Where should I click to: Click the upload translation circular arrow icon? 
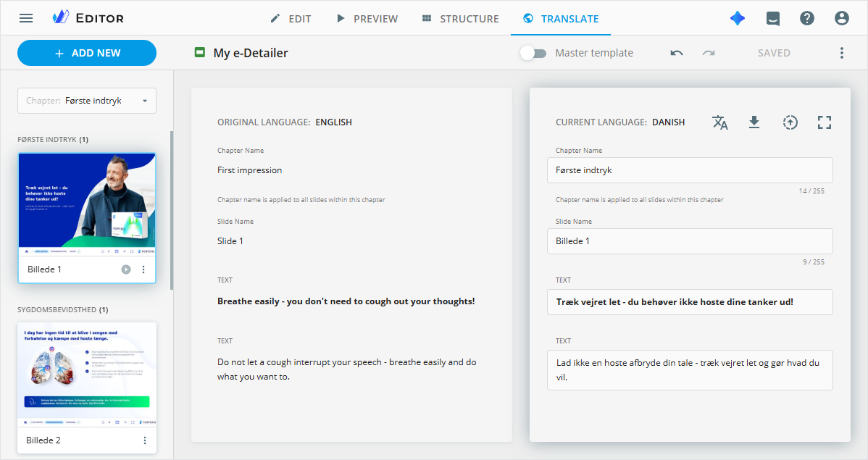tap(790, 122)
